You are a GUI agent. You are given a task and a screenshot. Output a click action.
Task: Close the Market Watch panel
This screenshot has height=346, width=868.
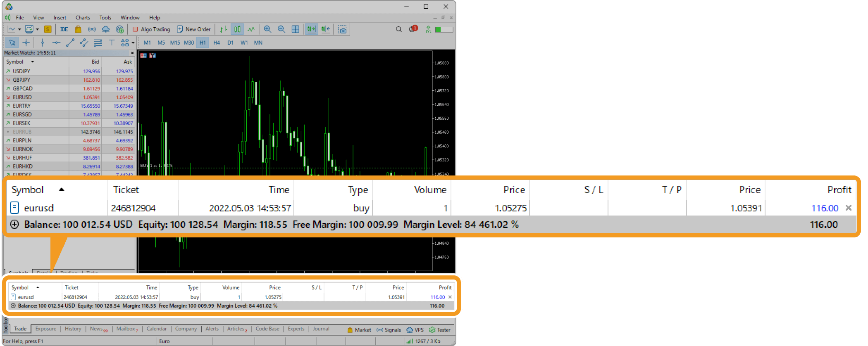pos(132,53)
